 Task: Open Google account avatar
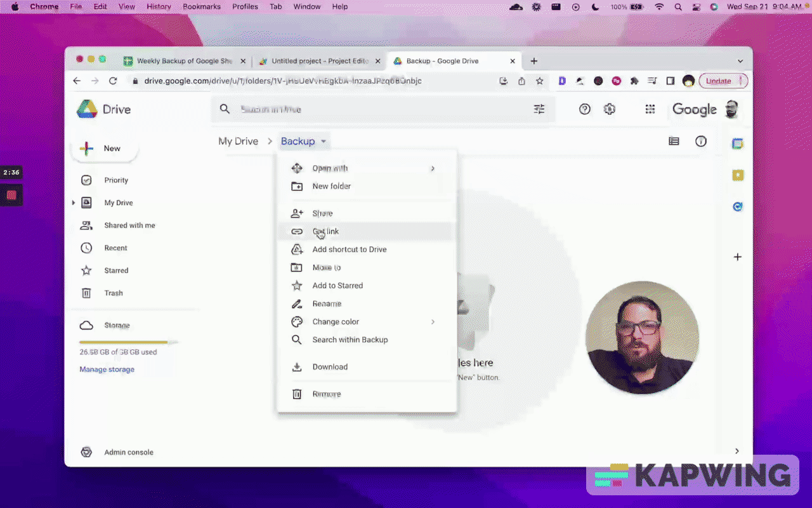731,109
